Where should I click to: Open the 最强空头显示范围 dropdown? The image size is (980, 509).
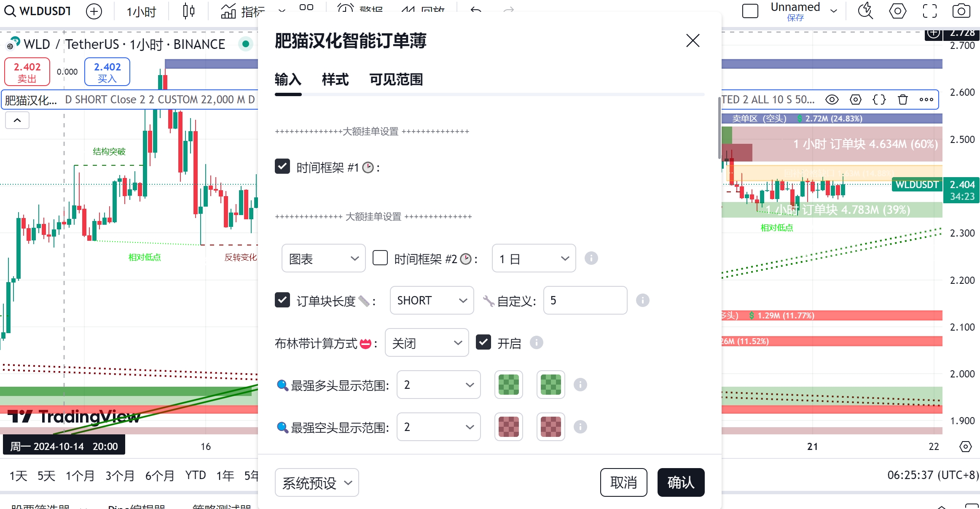(x=439, y=427)
